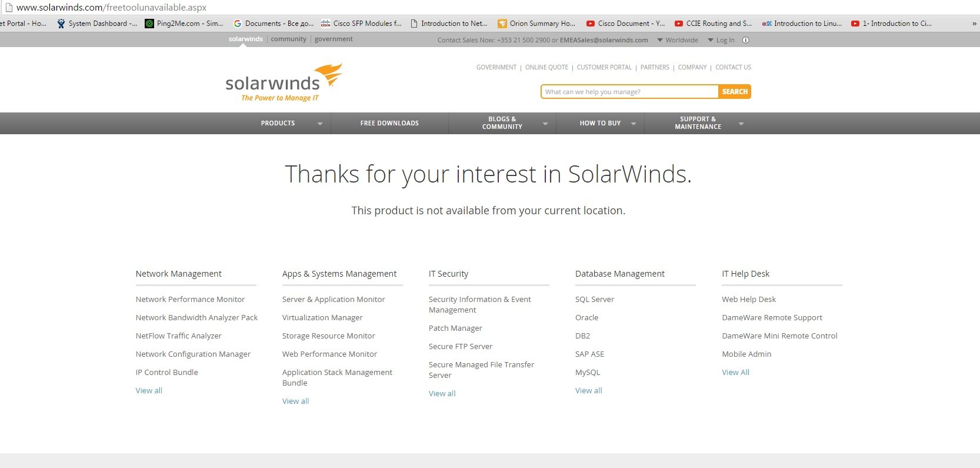Open Virtualization Manager link
The image size is (980, 468).
click(x=322, y=317)
